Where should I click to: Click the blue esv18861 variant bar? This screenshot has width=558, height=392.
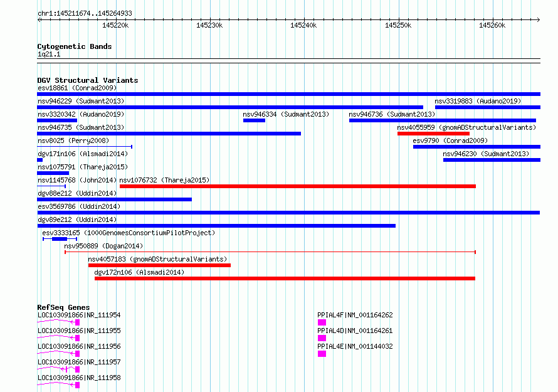click(x=288, y=94)
